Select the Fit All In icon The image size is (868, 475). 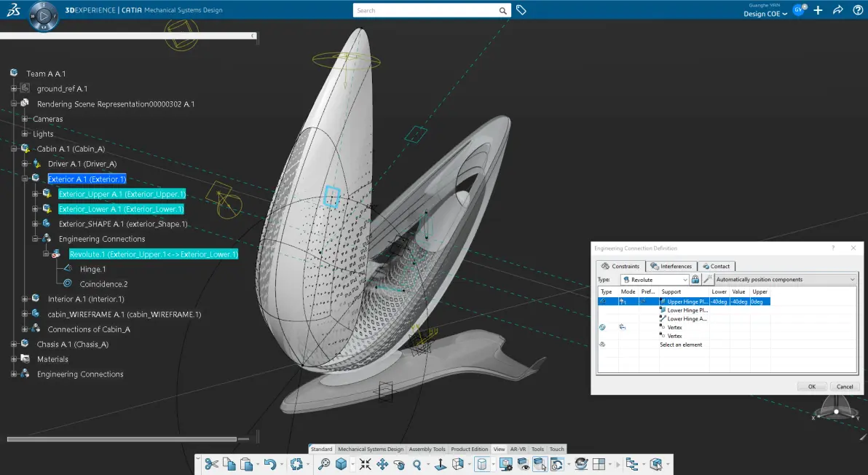click(366, 464)
